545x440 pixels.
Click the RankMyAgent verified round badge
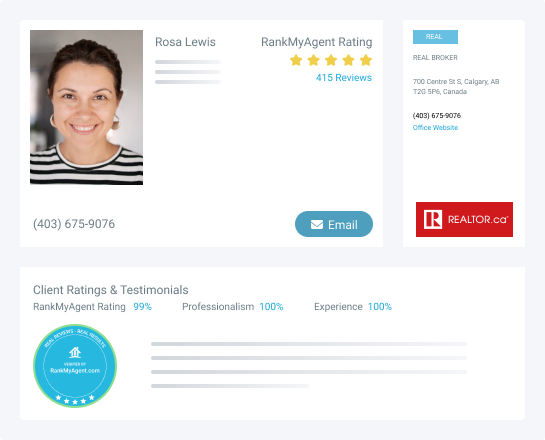pyautogui.click(x=75, y=366)
